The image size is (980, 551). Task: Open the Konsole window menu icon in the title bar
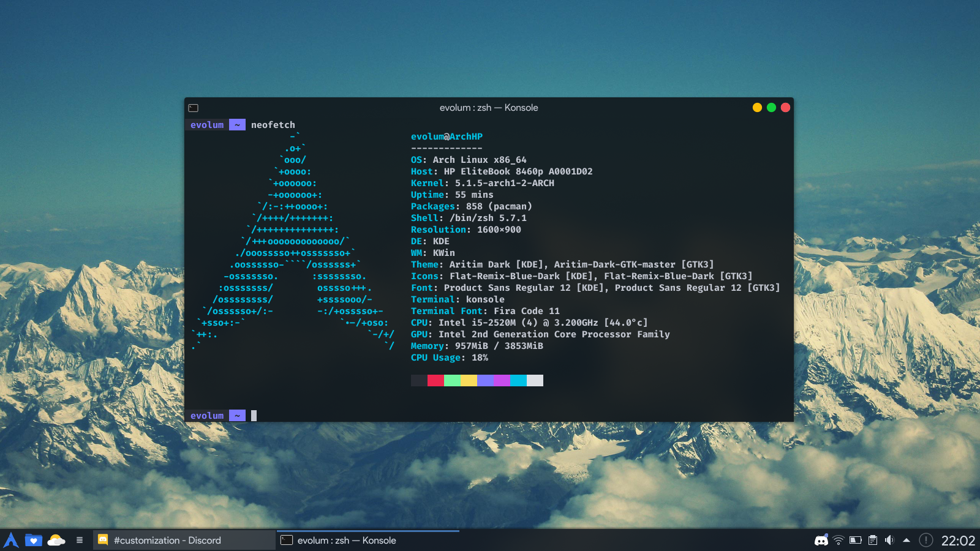pos(194,108)
